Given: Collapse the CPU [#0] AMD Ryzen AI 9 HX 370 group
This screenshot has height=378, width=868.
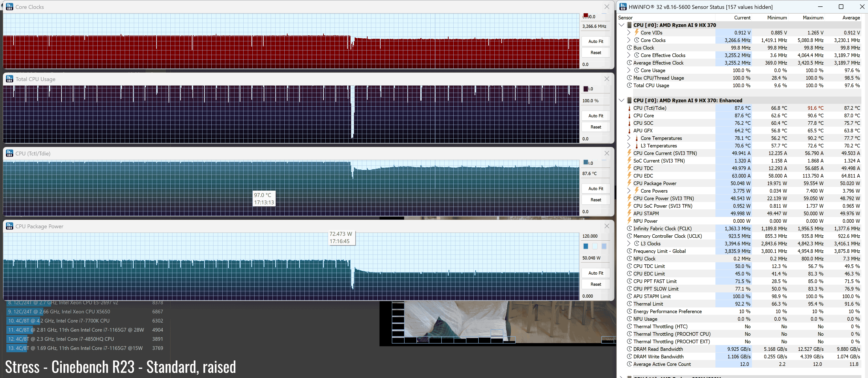Looking at the screenshot, I should 622,25.
